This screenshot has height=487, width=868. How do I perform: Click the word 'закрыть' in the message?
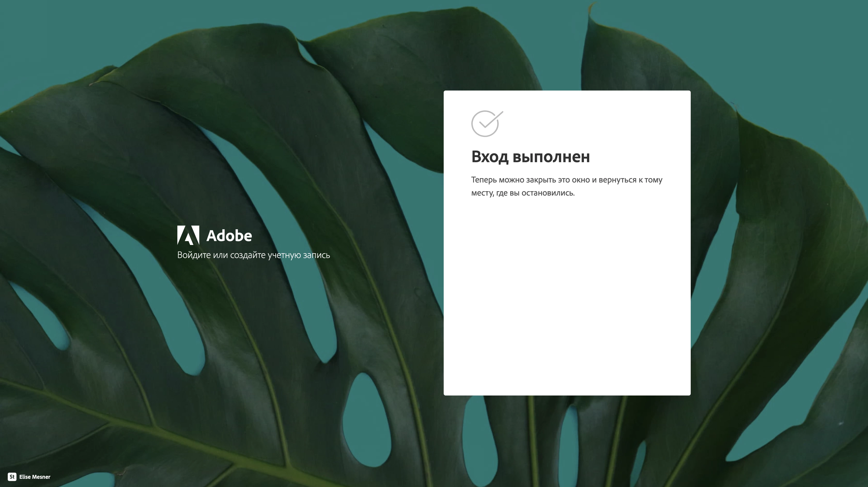tap(541, 180)
